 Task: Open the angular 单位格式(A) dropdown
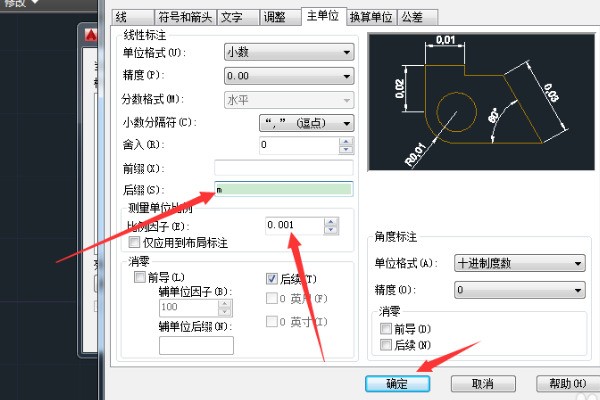pyautogui.click(x=520, y=263)
